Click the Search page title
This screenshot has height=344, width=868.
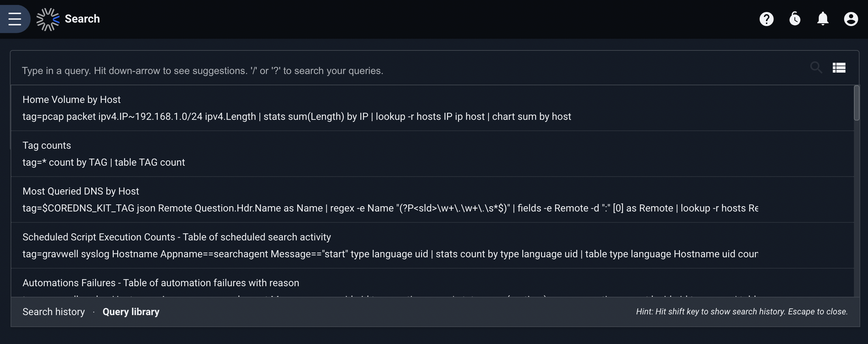82,19
